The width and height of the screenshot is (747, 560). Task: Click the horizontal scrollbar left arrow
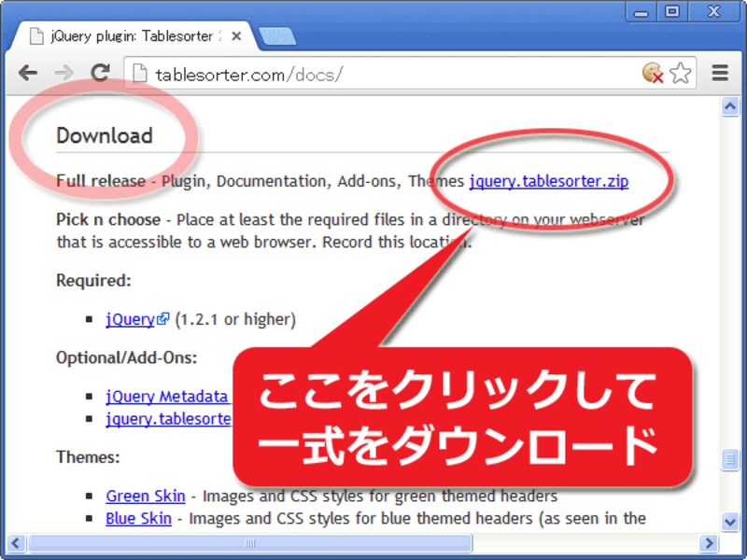(x=16, y=543)
